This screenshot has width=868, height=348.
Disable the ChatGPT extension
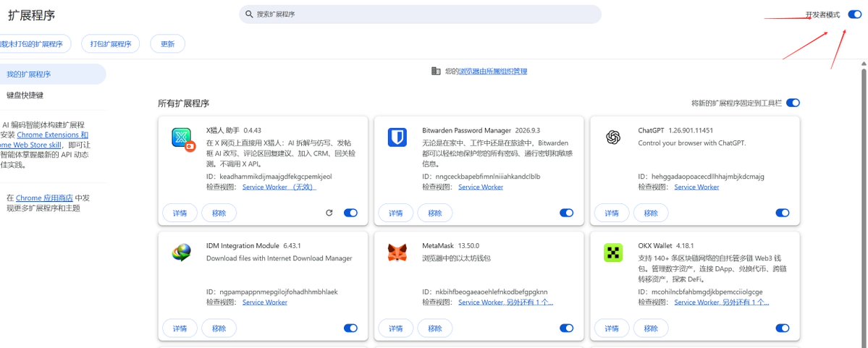(782, 213)
